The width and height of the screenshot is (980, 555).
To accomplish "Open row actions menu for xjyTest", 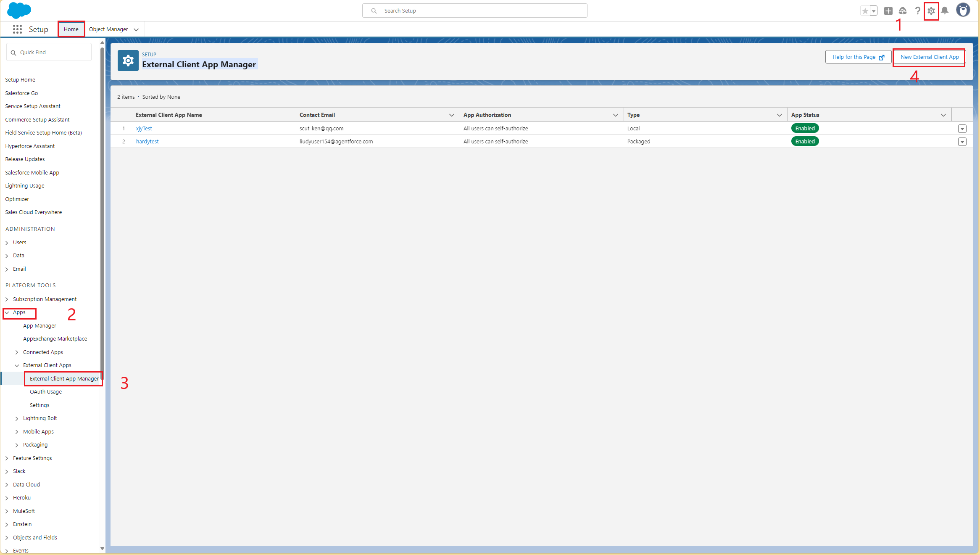I will coord(962,129).
